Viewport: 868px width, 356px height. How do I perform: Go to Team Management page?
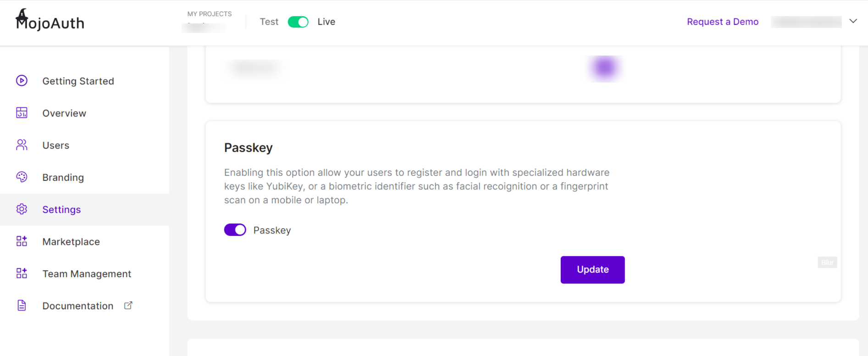tap(87, 274)
